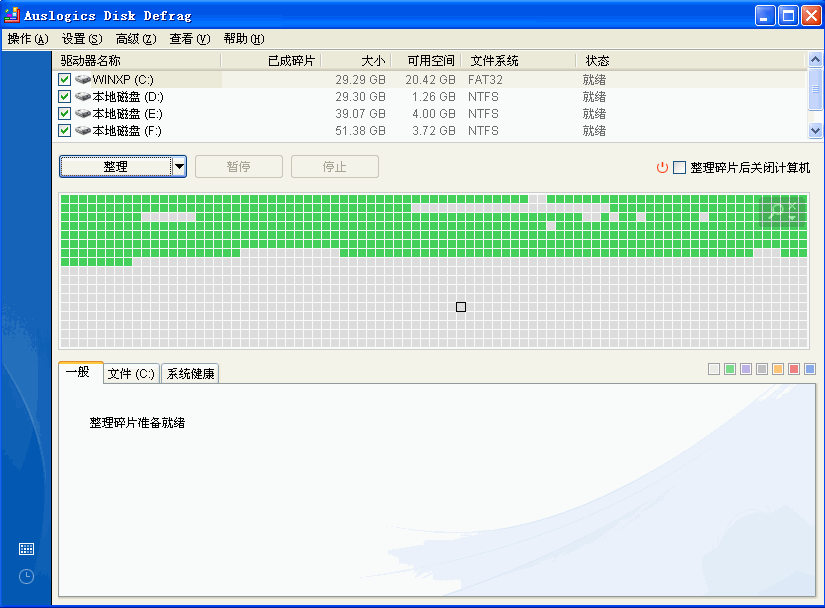This screenshot has width=825, height=608.
Task: Click the orange legend color swatch
Action: click(778, 369)
